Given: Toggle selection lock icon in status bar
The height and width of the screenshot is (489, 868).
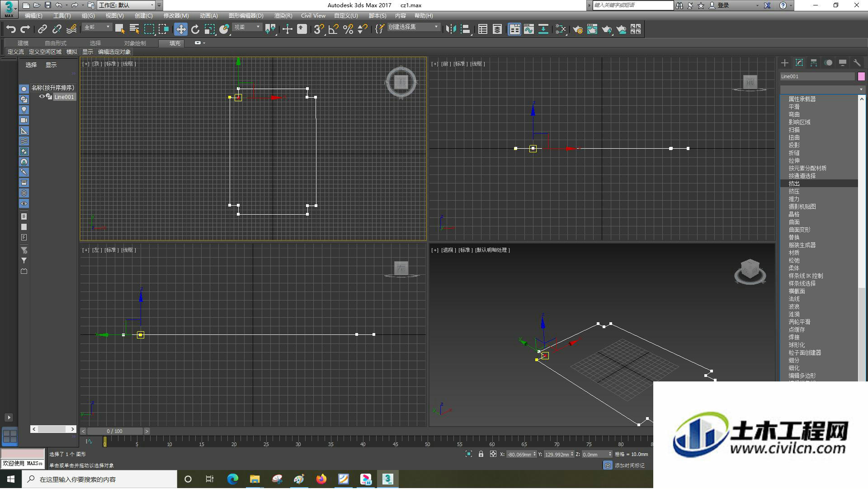Looking at the screenshot, I should tap(481, 454).
